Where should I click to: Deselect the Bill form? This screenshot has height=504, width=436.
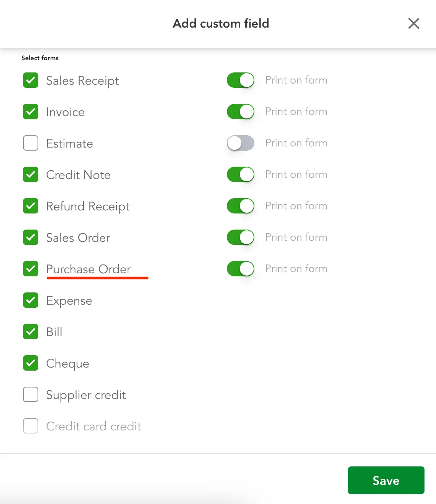tap(30, 332)
